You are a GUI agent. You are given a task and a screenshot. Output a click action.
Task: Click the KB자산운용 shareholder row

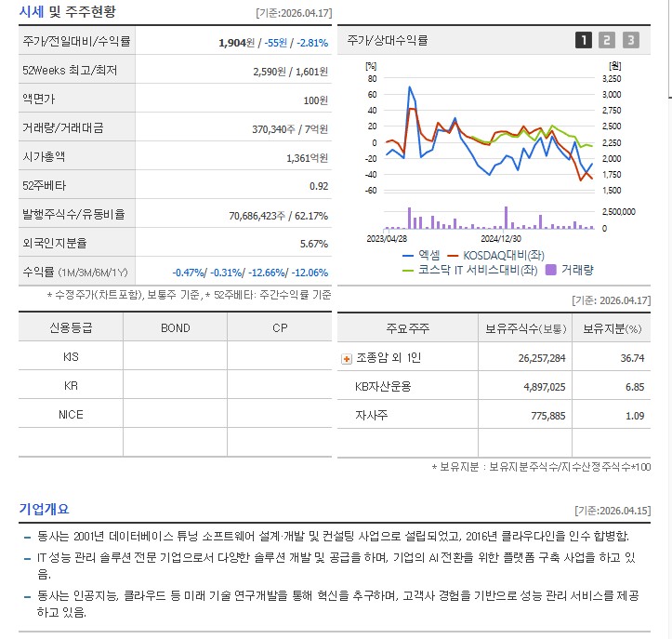point(494,386)
